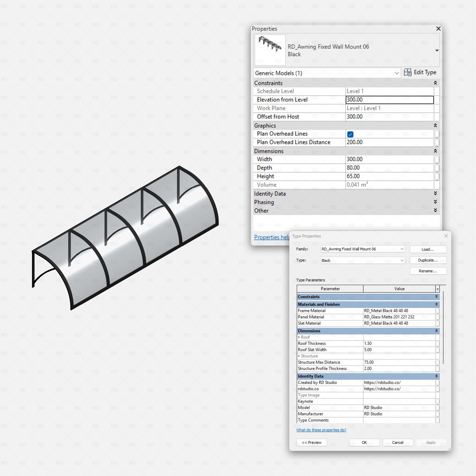This screenshot has height=476, width=476.
Task: Collapse the Graphics section in Properties
Action: 435,126
